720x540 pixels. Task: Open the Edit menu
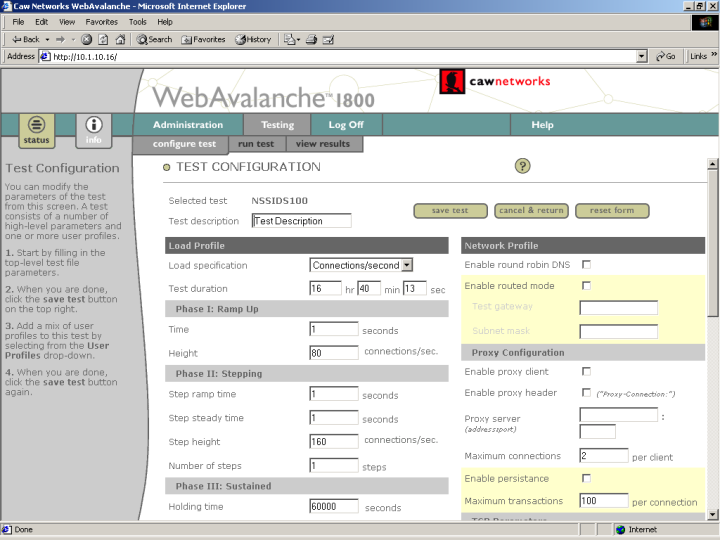42,22
